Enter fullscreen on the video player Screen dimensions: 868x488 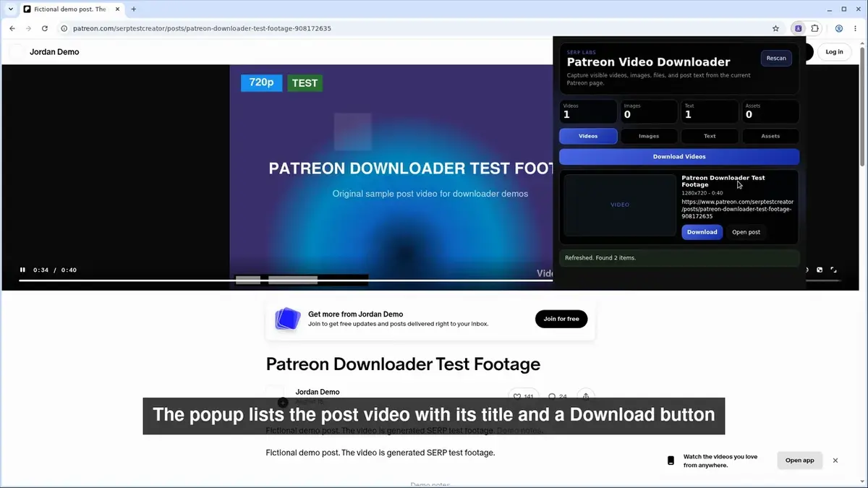833,270
